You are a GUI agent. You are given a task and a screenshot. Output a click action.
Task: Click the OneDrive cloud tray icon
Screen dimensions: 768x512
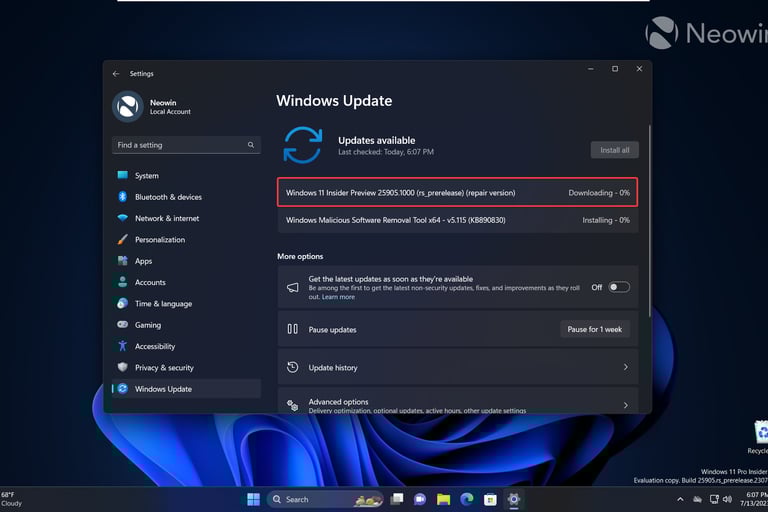point(697,499)
